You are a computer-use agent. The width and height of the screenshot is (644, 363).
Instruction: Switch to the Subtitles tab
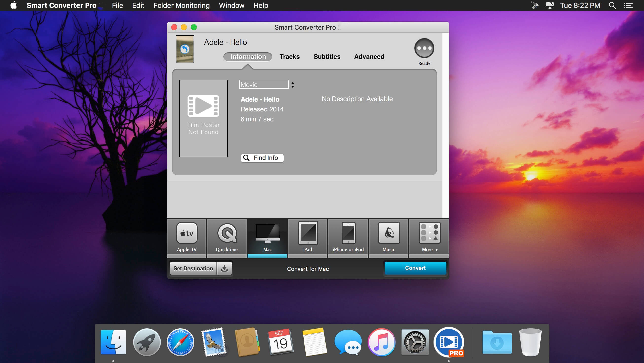pos(327,56)
